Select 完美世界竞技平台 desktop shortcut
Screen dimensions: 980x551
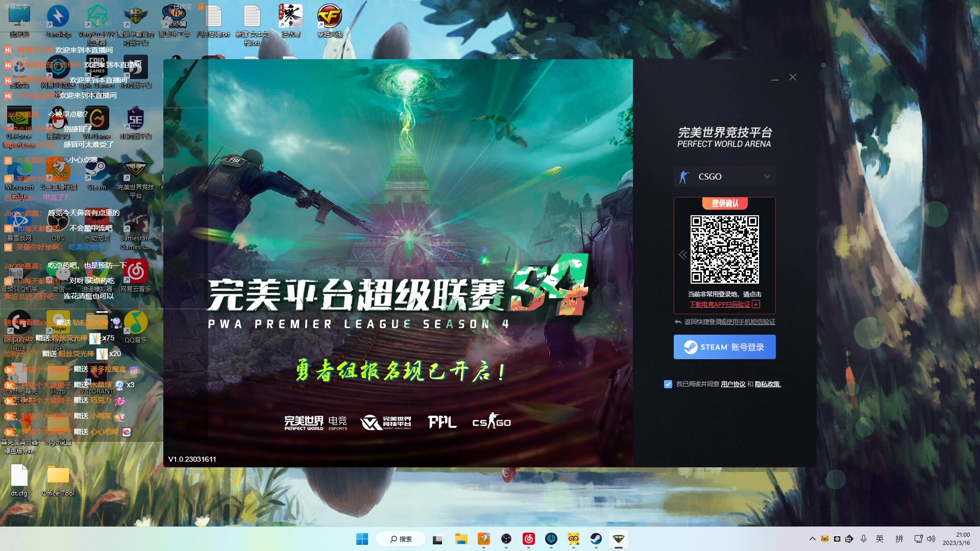tap(136, 178)
